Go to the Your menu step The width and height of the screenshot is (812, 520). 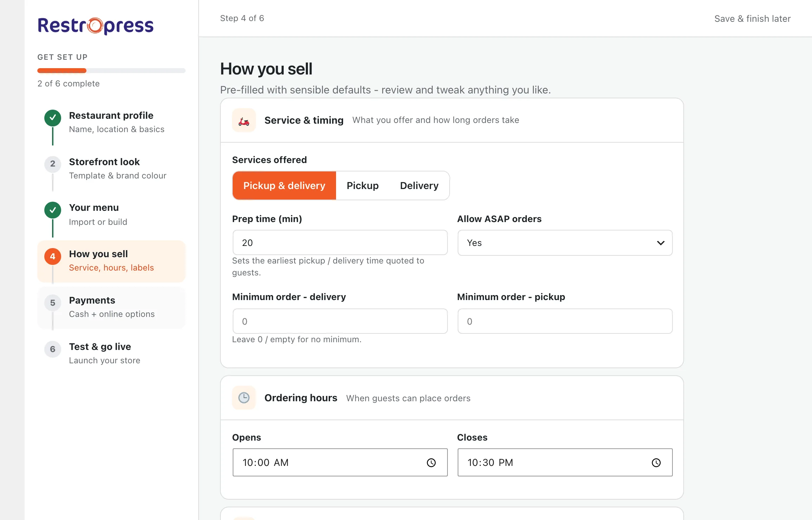(111, 215)
